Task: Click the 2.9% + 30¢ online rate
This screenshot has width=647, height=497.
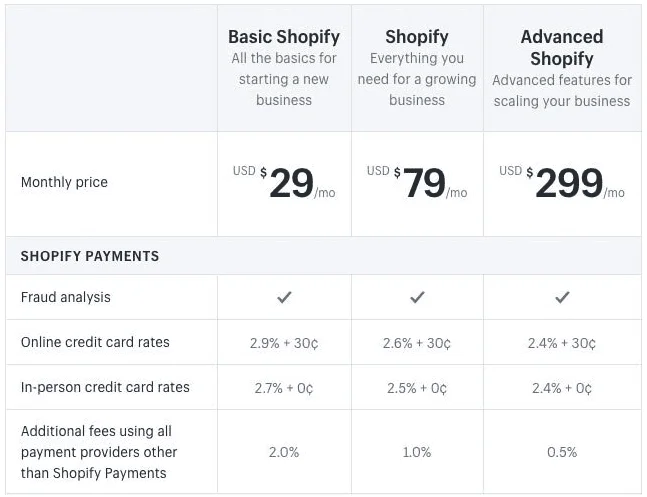Action: point(284,343)
